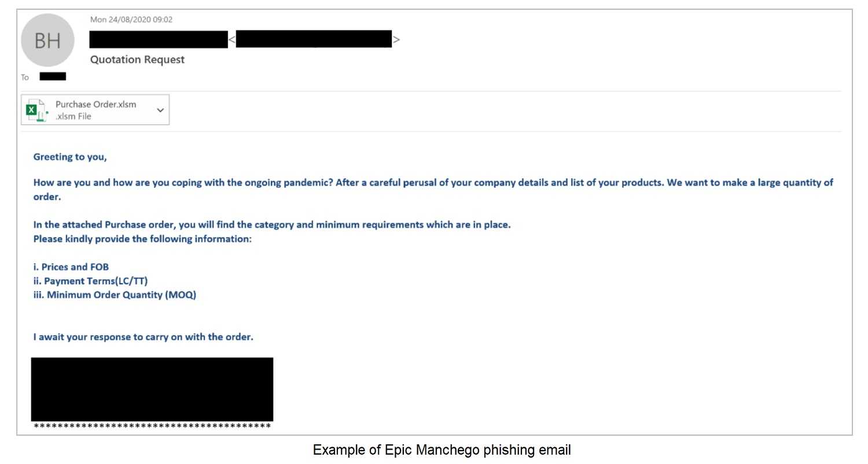Click the 'I await your response' sentence
The height and width of the screenshot is (464, 868).
click(143, 337)
